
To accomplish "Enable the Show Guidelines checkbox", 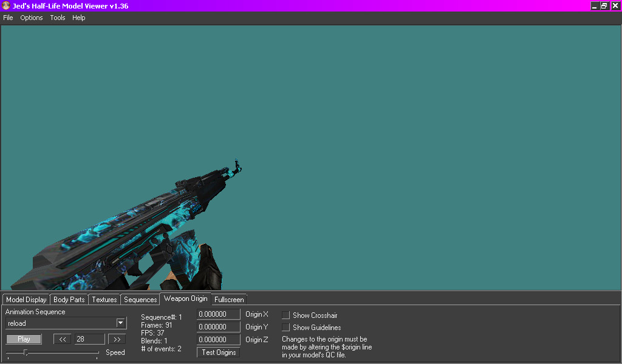I will point(285,327).
